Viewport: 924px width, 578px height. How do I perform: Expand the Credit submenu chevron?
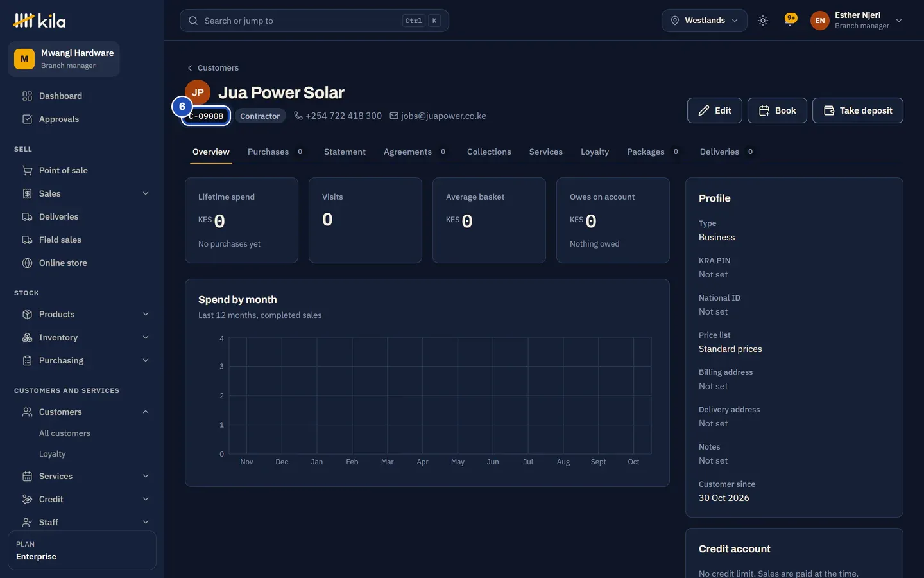[x=146, y=499]
